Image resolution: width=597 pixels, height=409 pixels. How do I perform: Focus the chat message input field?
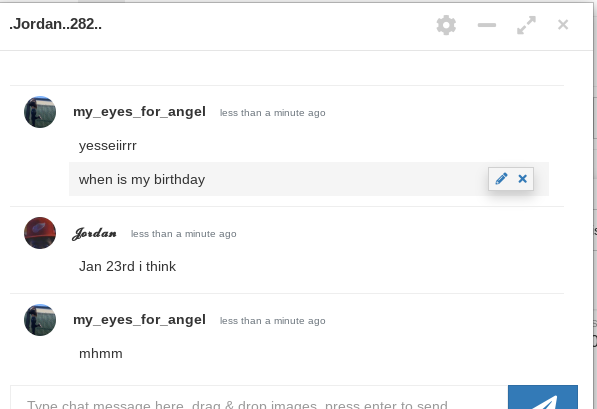tap(259, 397)
